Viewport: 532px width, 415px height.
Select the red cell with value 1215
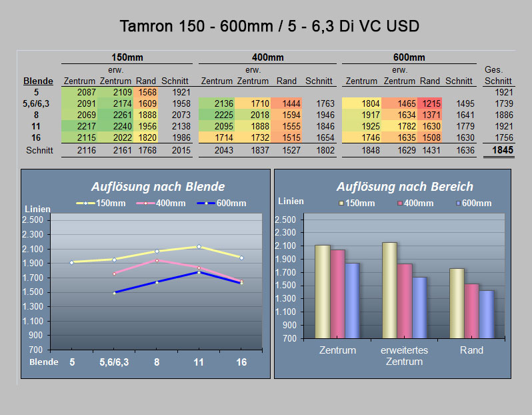[x=429, y=103]
